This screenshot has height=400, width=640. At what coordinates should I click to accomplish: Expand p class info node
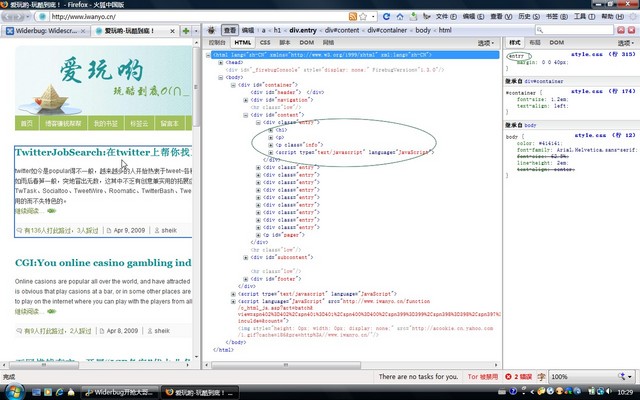click(x=271, y=145)
